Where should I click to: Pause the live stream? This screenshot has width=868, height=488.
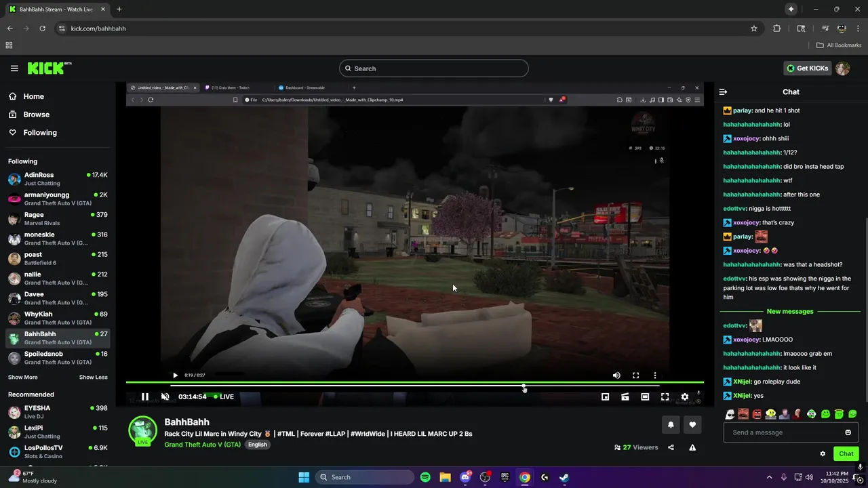pos(144,396)
